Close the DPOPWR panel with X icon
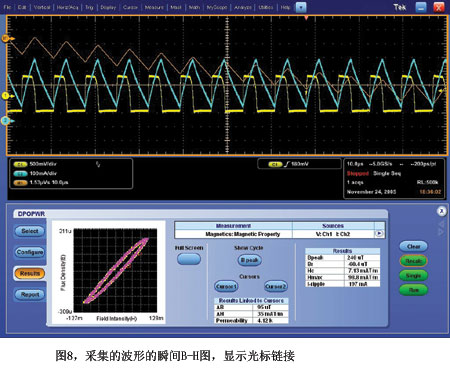The image size is (450, 368). [442, 211]
